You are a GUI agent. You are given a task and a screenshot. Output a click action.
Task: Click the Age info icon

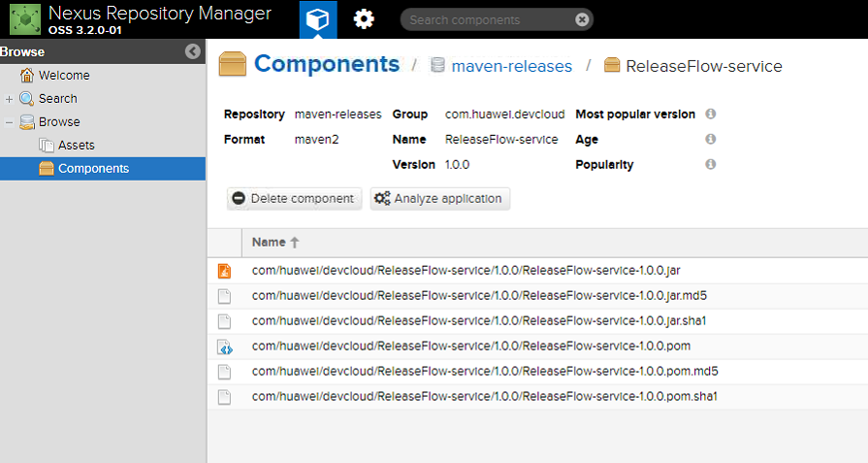tap(711, 140)
